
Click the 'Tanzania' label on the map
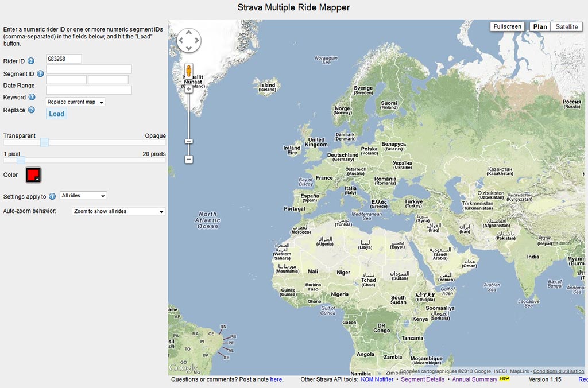pyautogui.click(x=412, y=337)
